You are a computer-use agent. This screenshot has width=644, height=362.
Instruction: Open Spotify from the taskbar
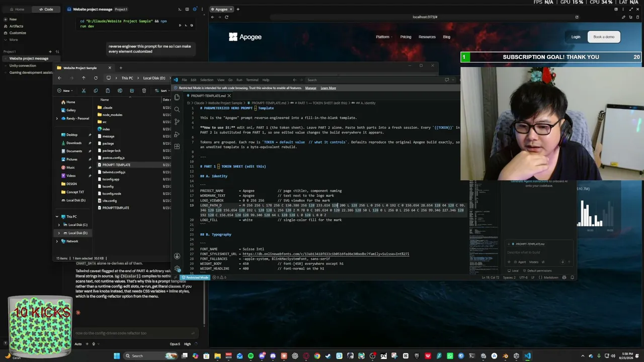click(251, 356)
